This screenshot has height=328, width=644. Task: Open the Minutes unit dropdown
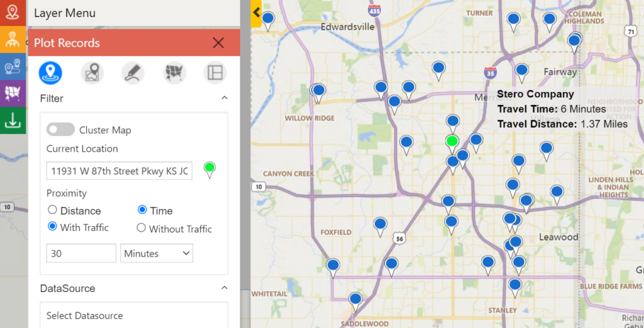[x=157, y=253]
